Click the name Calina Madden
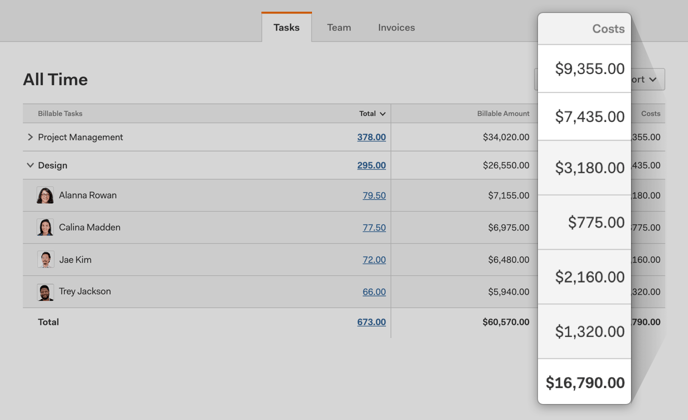Viewport: 688px width, 420px height. coord(90,227)
